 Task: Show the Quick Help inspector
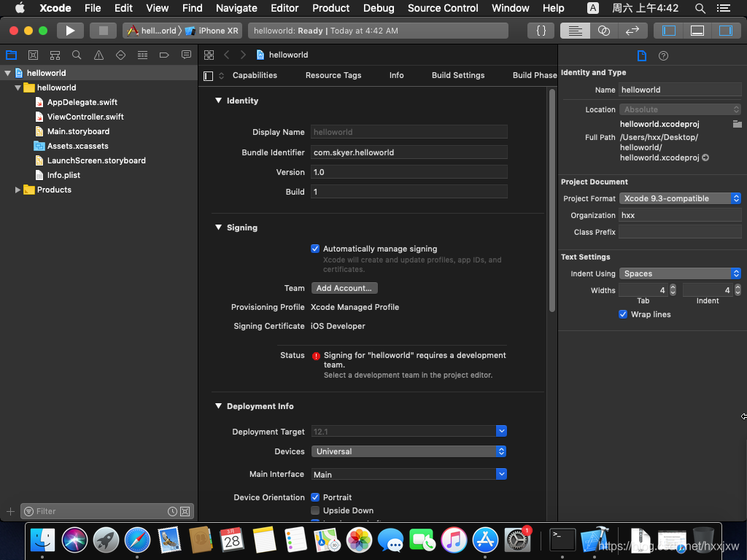pyautogui.click(x=663, y=55)
